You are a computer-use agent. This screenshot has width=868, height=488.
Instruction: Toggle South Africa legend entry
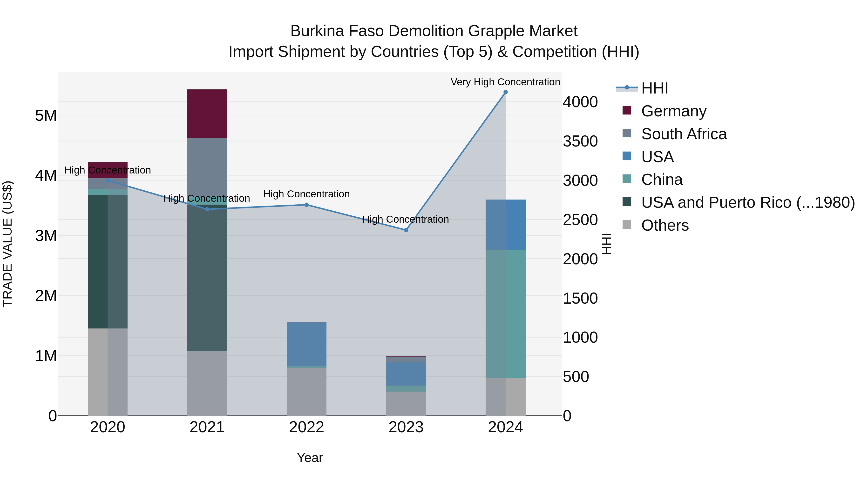pos(675,134)
